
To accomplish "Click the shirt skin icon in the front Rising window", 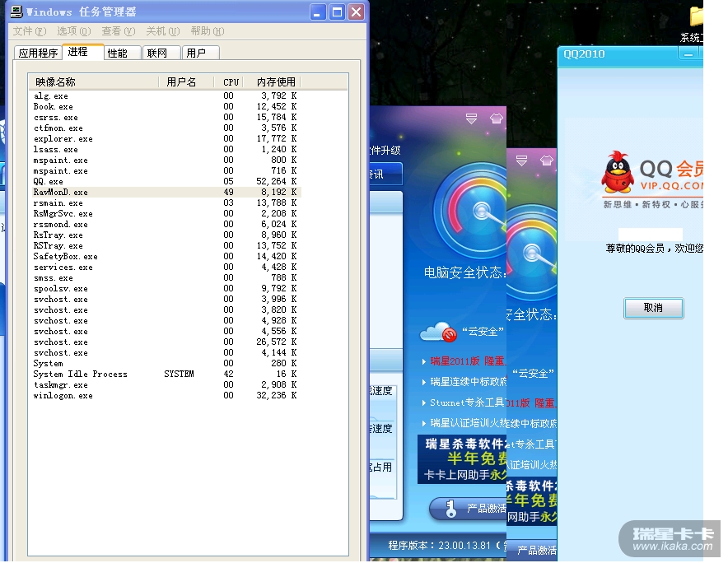I will [547, 161].
